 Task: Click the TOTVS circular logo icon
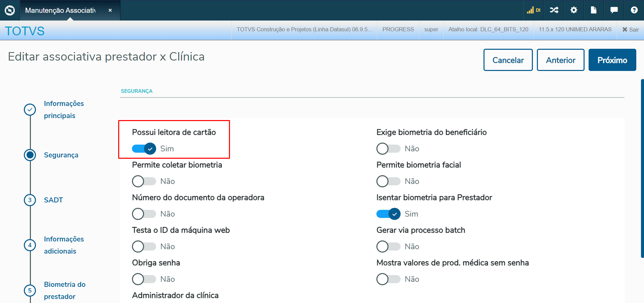10,10
